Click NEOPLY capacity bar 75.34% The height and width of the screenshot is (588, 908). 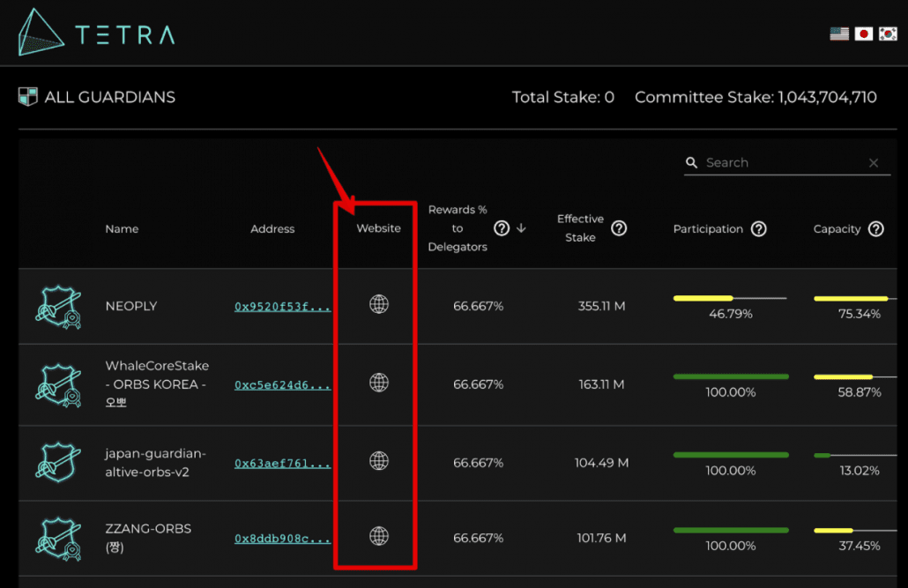point(855,298)
